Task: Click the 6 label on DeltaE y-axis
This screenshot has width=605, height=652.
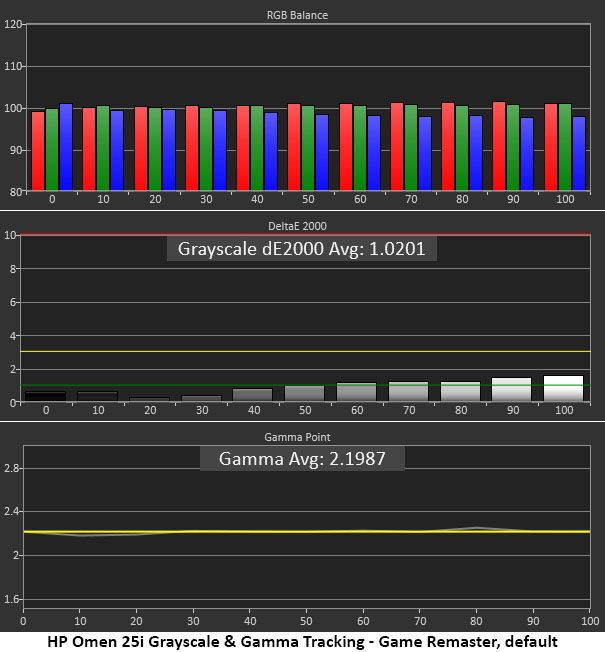Action: 12,302
